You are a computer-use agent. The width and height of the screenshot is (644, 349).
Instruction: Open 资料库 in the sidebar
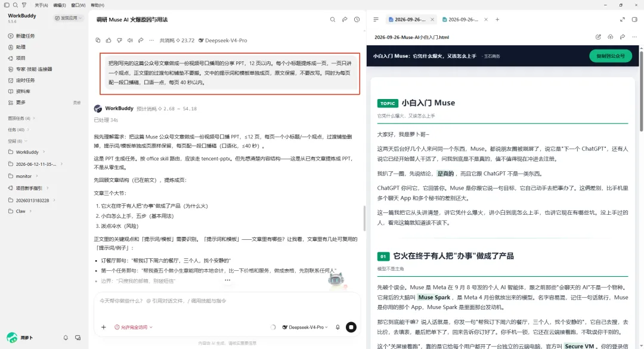point(19,91)
